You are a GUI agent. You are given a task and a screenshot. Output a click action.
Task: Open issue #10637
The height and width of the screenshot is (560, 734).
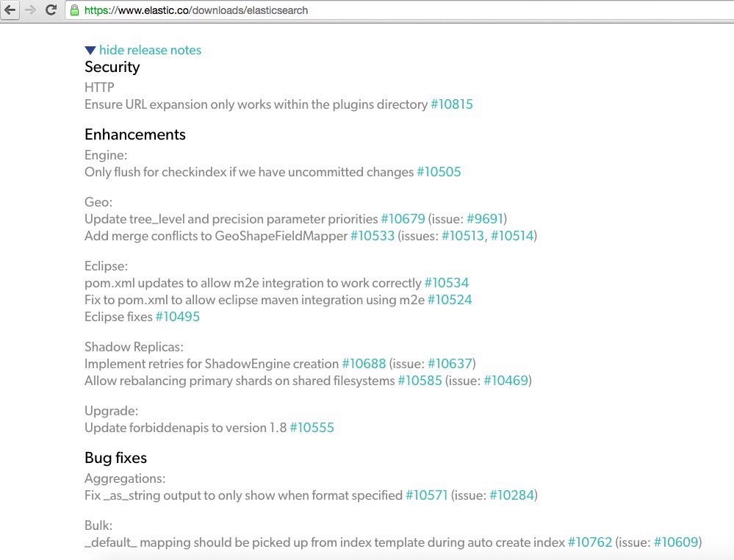tap(450, 363)
